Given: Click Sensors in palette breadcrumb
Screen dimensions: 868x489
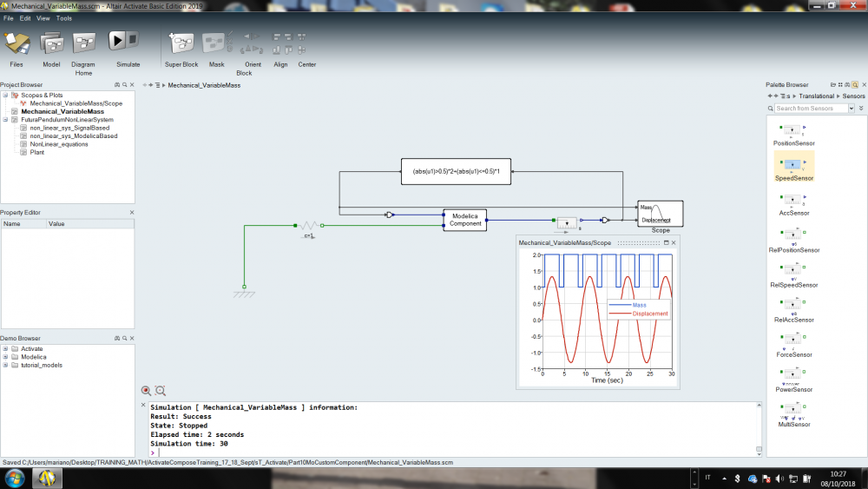Looking at the screenshot, I should [x=853, y=96].
